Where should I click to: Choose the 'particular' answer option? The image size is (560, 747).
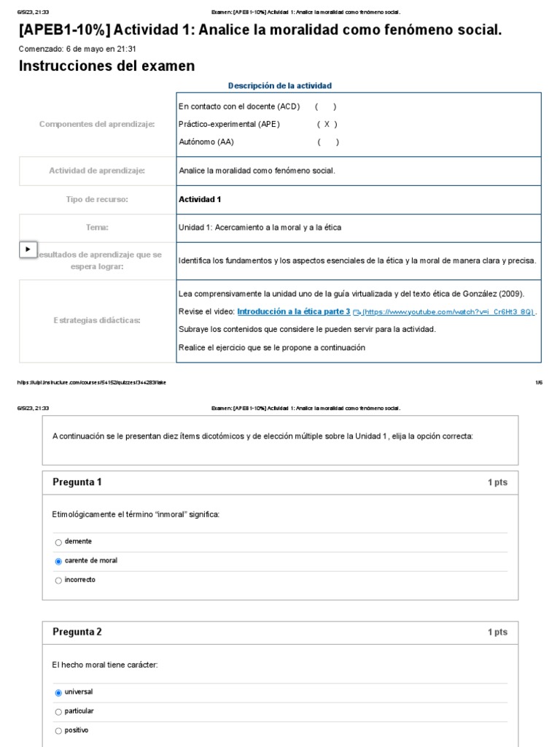click(x=58, y=711)
